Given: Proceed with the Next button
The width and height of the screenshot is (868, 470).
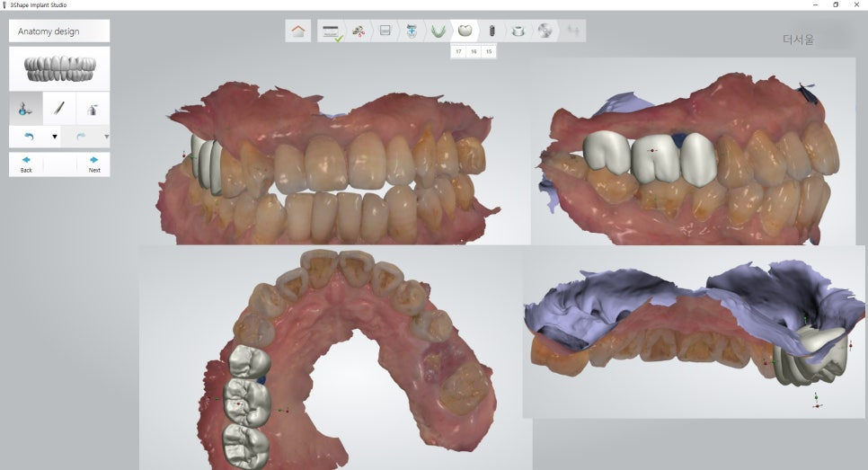Looking at the screenshot, I should click(x=94, y=164).
